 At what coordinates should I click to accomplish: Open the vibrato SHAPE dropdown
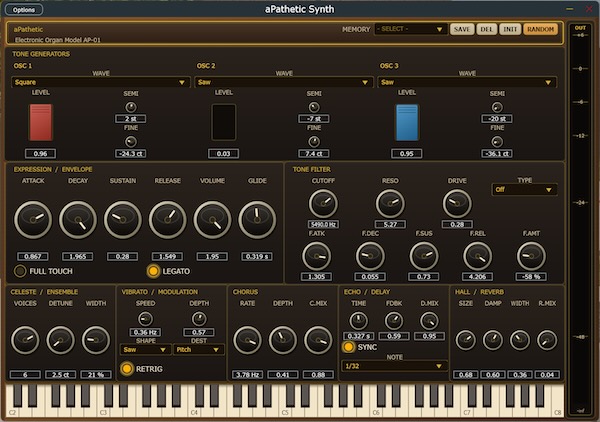point(145,350)
